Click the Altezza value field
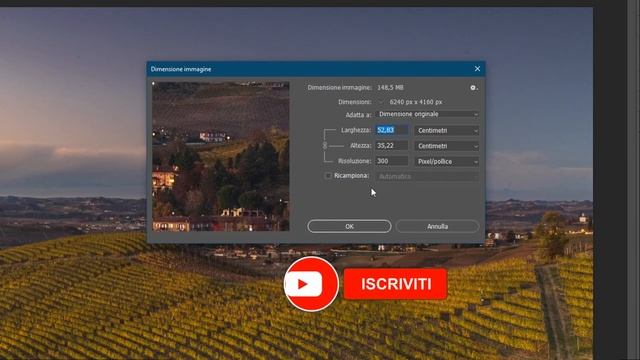The image size is (640, 360). point(392,146)
